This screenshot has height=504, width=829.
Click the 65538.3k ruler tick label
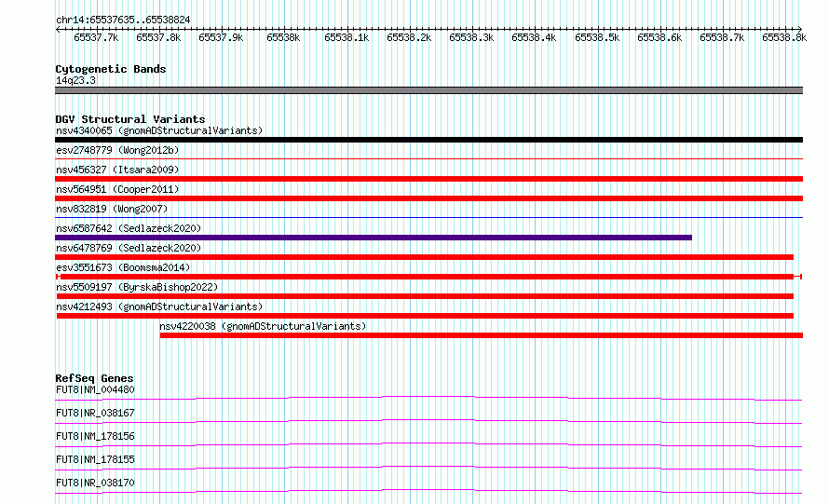point(471,38)
